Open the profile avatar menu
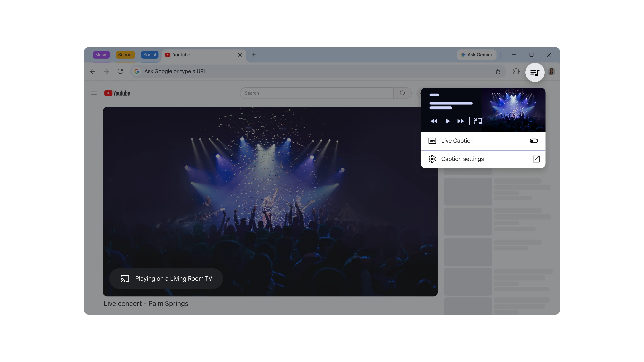Viewport: 644px width, 362px height. point(551,71)
